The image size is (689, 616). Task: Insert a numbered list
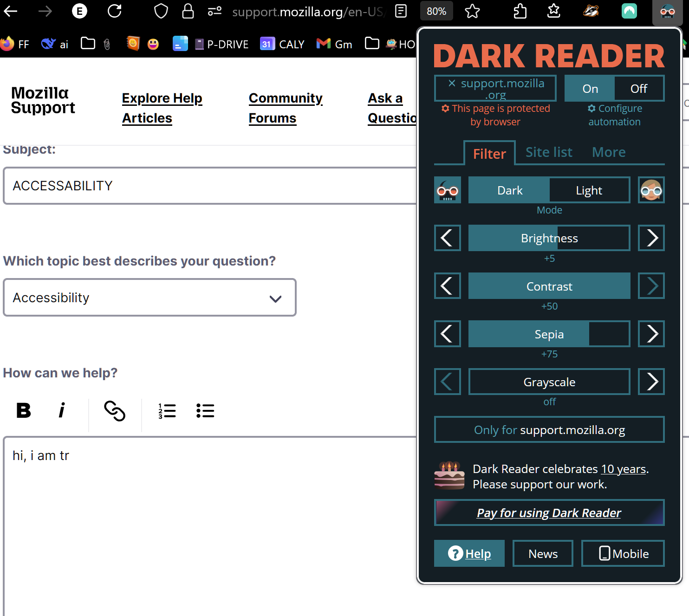tap(167, 411)
